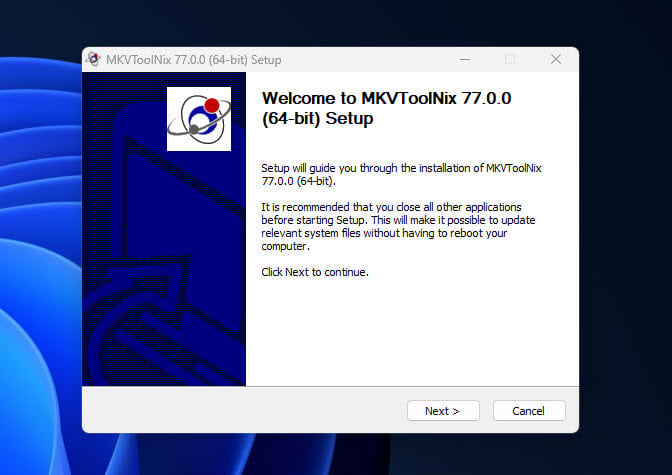
Task: Click the MKVToolNix logo in the sidebar
Action: 199,119
